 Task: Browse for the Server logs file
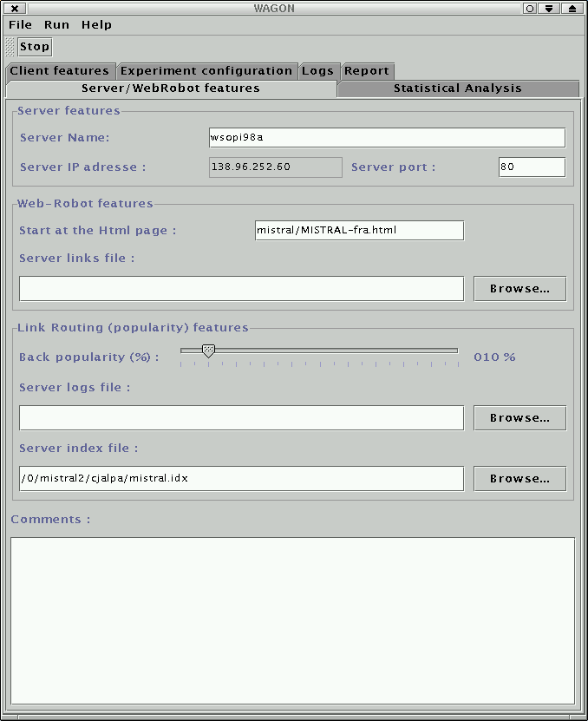[x=519, y=418]
